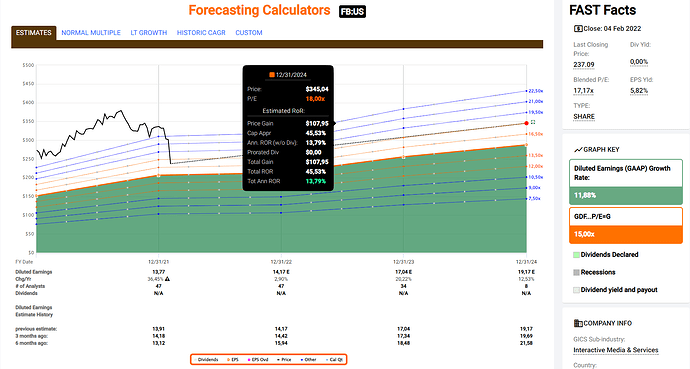Screen dimensions: 690x369
Task: Click the FAST Facts panel heading
Action: (x=602, y=10)
